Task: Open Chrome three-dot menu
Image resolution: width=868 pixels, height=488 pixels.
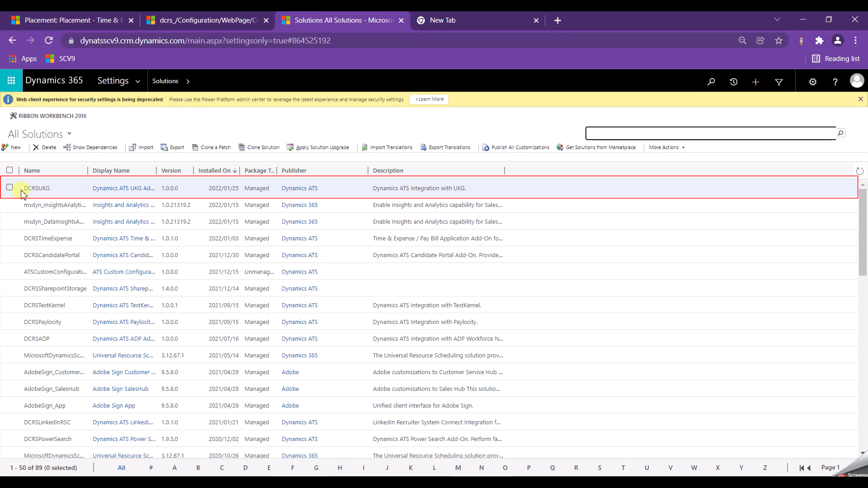Action: tap(855, 41)
